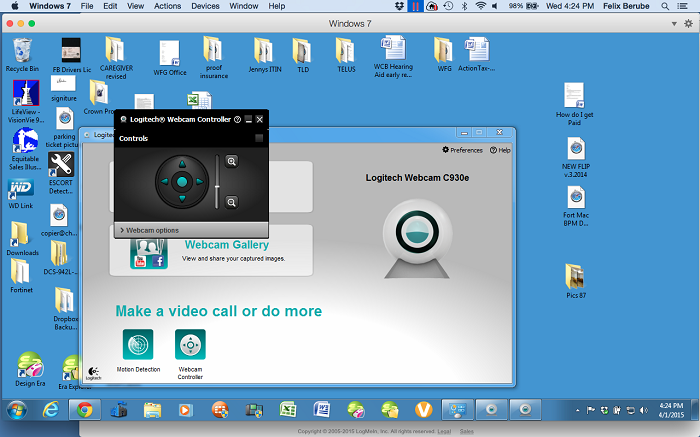Click the Spotlight search icon in menu bar
The image size is (700, 437).
point(665,6)
